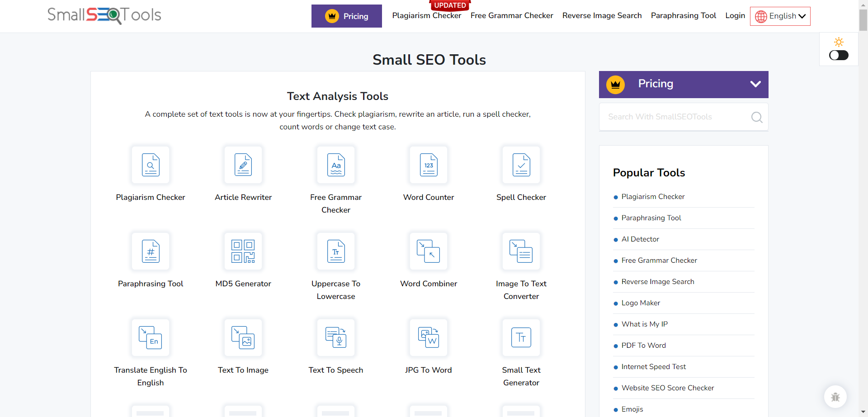Viewport: 868px width, 417px height.
Task: Click the Login link
Action: point(735,15)
